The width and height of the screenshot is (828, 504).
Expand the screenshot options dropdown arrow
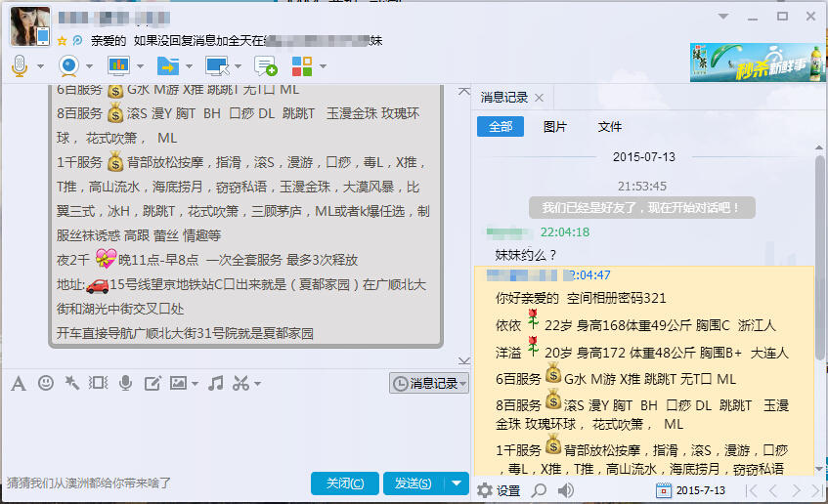pos(258,384)
